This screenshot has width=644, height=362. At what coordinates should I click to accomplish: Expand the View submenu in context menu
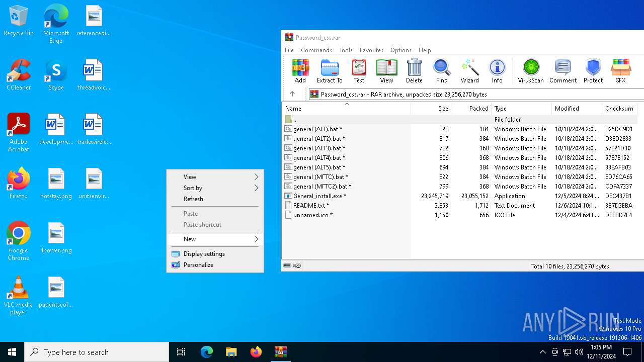(x=215, y=177)
